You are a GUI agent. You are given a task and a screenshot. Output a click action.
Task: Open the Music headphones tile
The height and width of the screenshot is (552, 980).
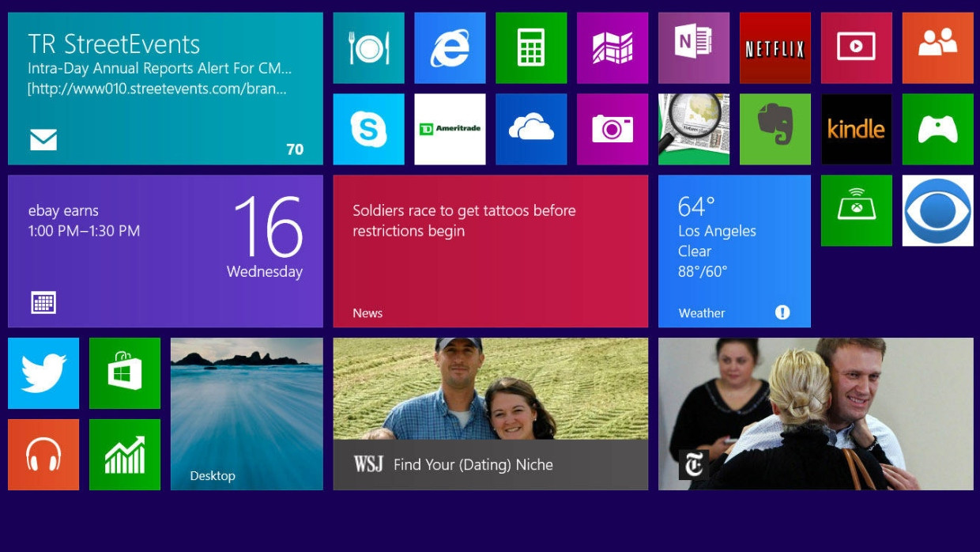43,455
